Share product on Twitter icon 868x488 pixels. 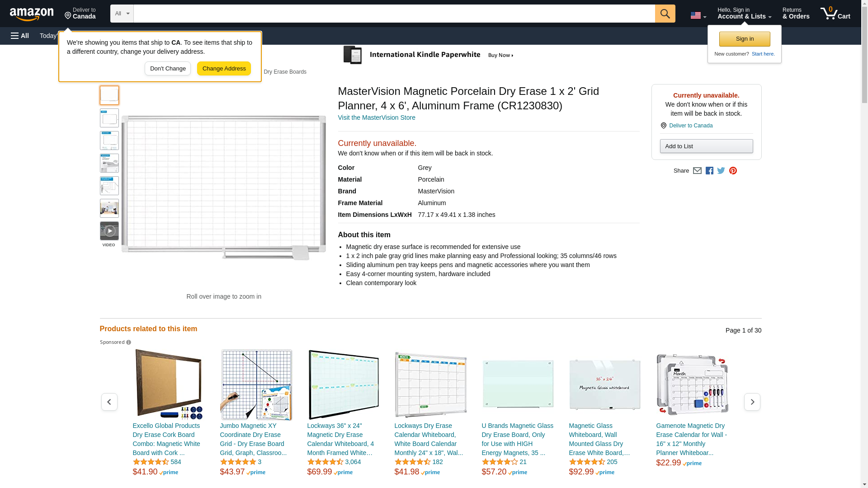(x=721, y=171)
